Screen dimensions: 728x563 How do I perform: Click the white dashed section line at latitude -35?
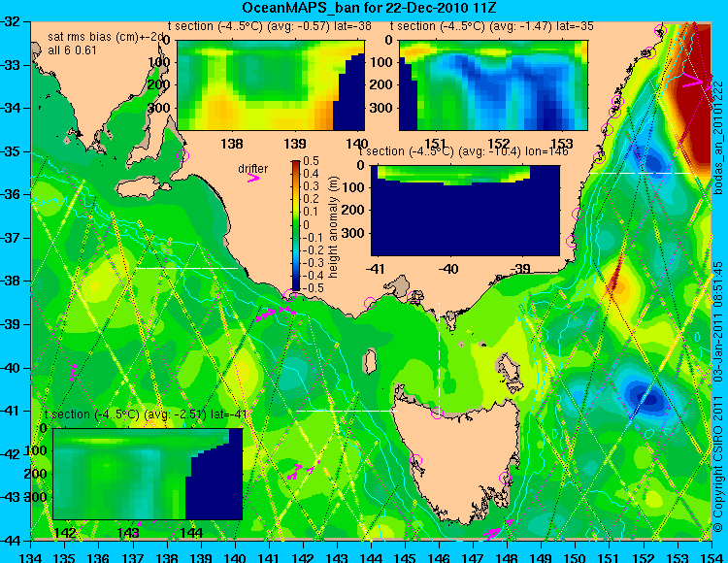point(641,173)
